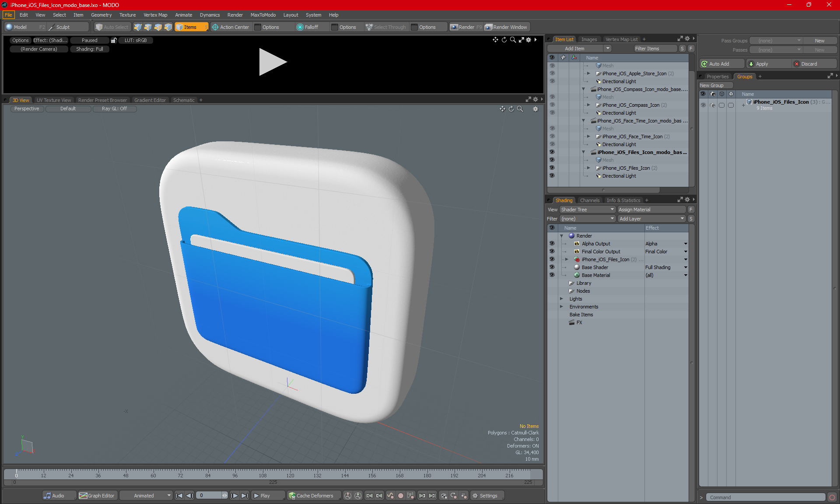
Task: Toggle visibility of iPhone_iOS_Apple_Store_Icon item
Action: tap(552, 73)
